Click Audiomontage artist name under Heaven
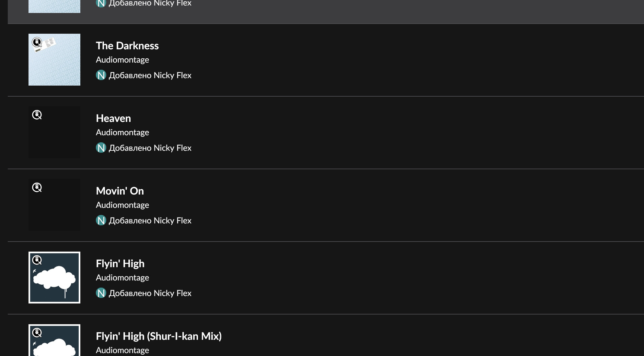This screenshot has width=644, height=356. [x=122, y=132]
